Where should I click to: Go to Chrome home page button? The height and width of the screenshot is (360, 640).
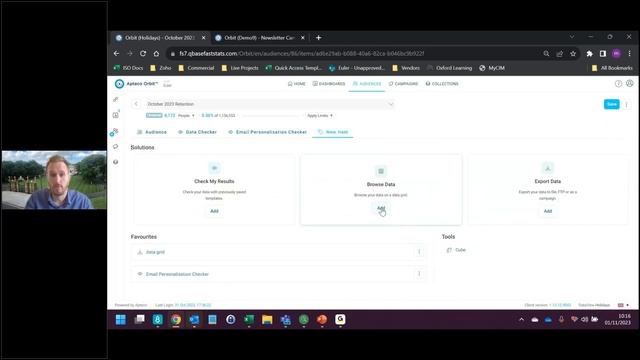(x=156, y=53)
